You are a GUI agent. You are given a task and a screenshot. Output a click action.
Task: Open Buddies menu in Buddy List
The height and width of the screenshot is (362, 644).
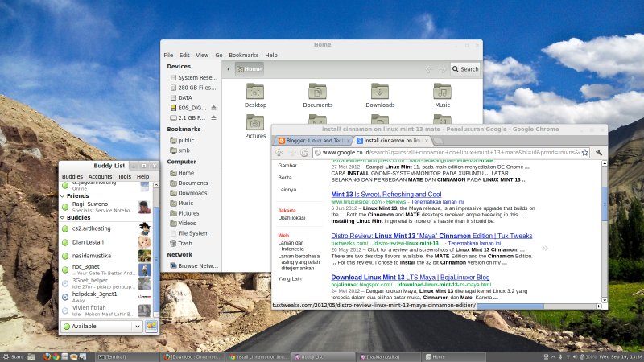[72, 176]
